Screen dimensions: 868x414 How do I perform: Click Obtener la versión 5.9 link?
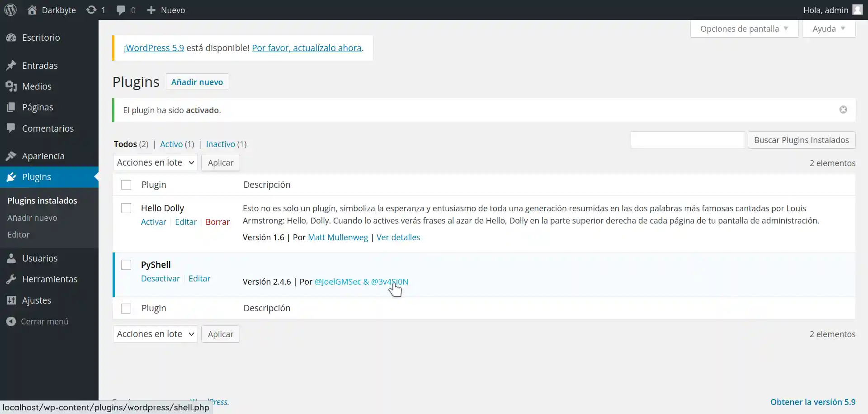pyautogui.click(x=813, y=402)
